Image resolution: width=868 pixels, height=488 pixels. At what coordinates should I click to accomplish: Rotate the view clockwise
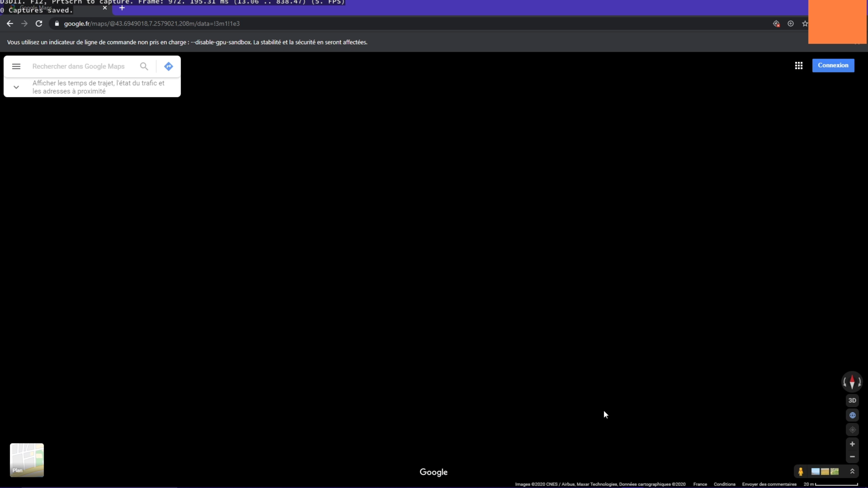tap(860, 382)
